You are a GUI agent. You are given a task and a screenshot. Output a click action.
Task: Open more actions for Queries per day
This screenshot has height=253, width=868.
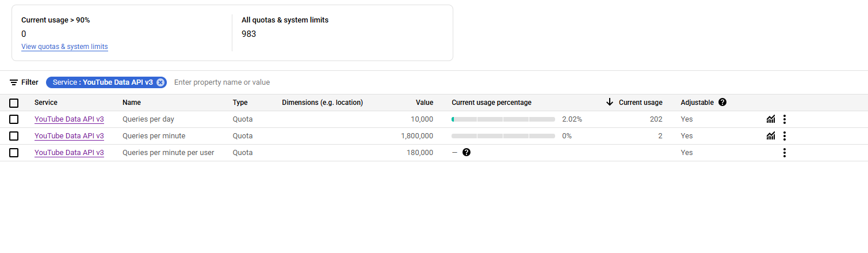(784, 119)
